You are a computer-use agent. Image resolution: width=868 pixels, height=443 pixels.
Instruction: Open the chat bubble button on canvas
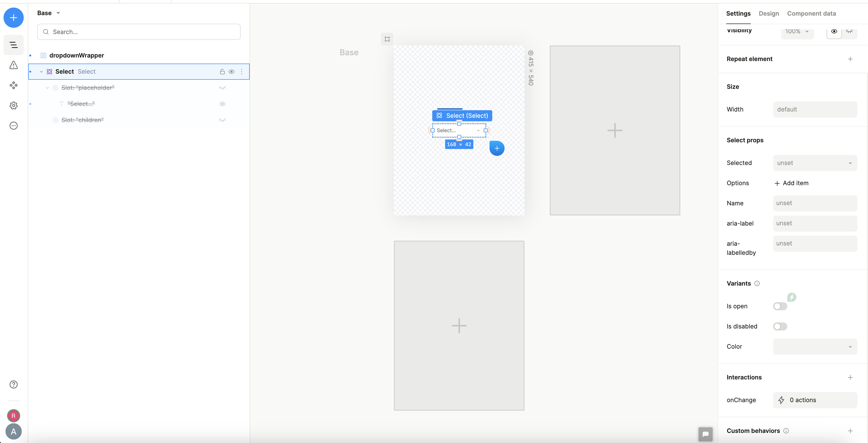pos(705,434)
